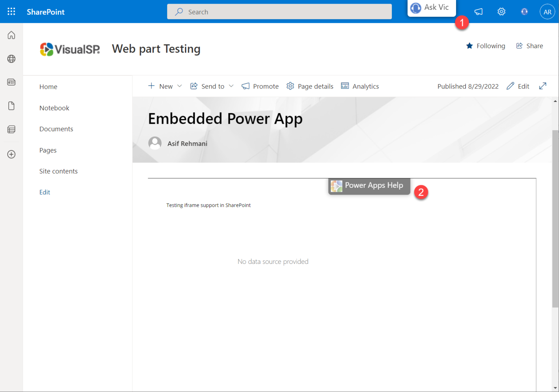Open the News feed icon in left rail
The width and height of the screenshot is (559, 392).
point(11,82)
